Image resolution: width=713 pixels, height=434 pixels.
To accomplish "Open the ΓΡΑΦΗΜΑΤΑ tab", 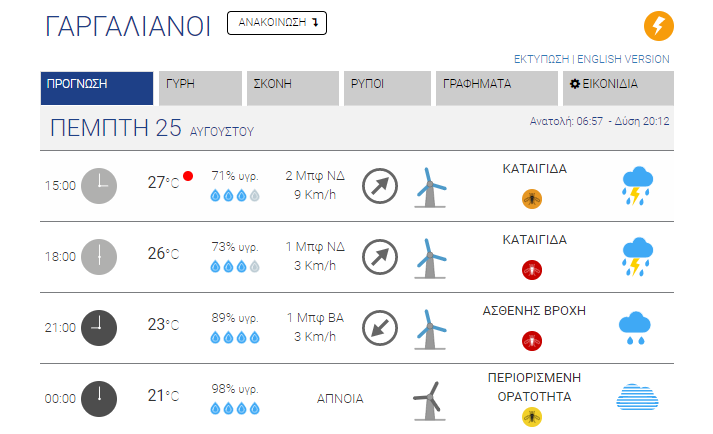I will [x=497, y=88].
